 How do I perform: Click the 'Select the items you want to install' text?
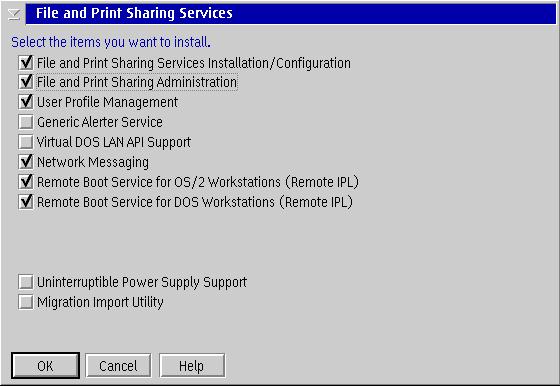(x=111, y=42)
